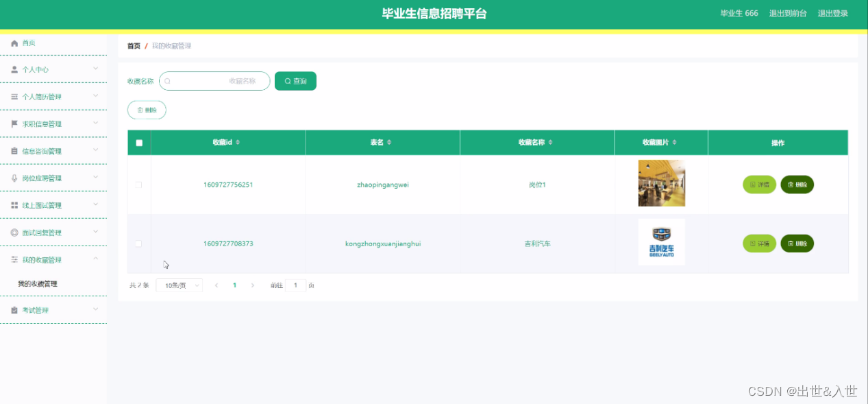868x404 pixels.
Task: Click the list icon next to 个人简历管理
Action: [x=14, y=97]
